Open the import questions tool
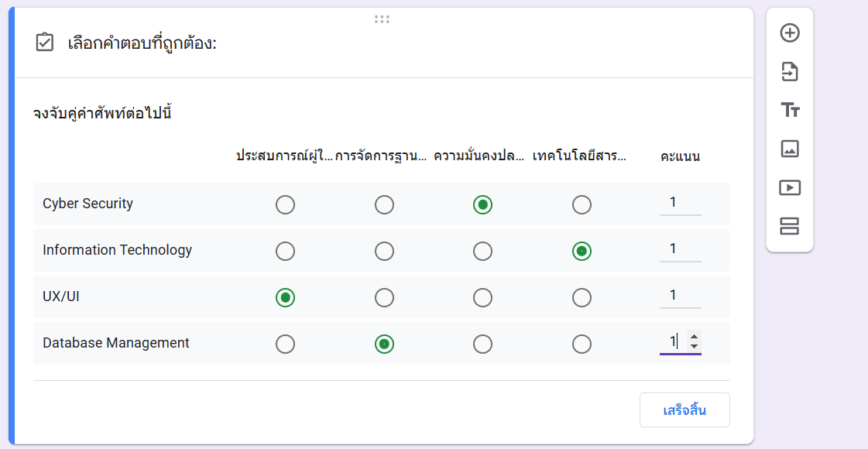 coord(791,71)
